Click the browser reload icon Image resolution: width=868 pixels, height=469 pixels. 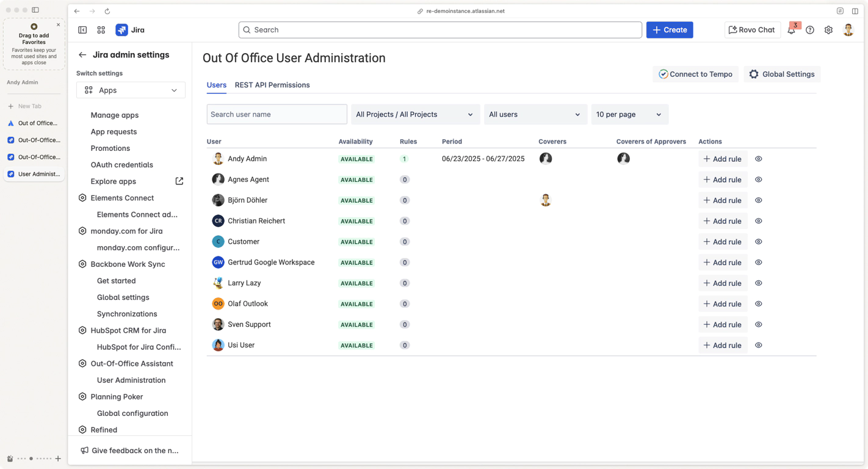107,11
